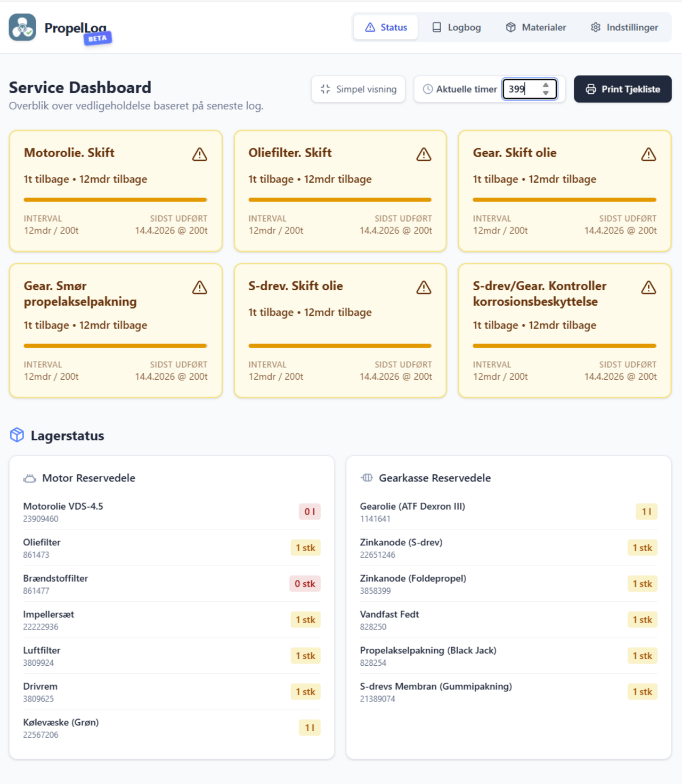Toggle Simpel visning view mode

pos(358,89)
